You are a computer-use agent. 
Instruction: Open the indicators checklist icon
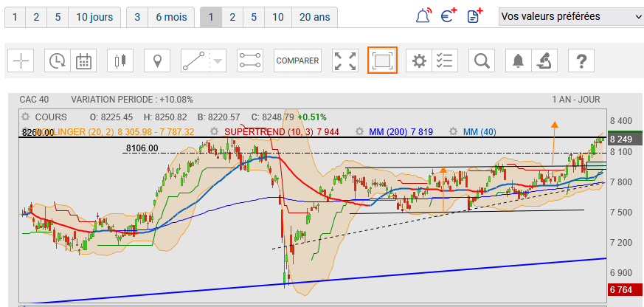click(x=444, y=61)
